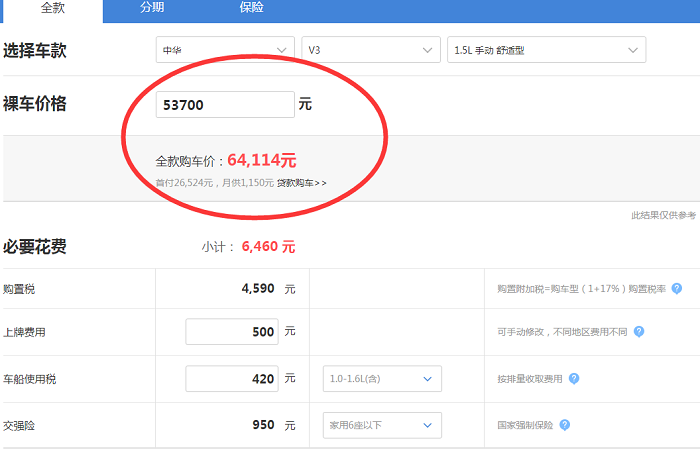Switch to the 全款 tab
The image size is (700, 455).
click(53, 9)
